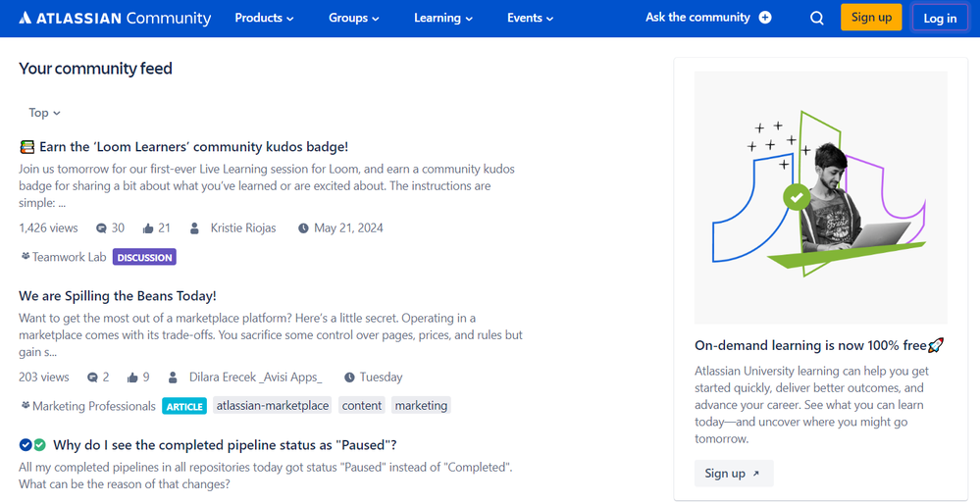Open the completed pipeline status Paused question
Viewport: 980px width, 504px height.
225,445
